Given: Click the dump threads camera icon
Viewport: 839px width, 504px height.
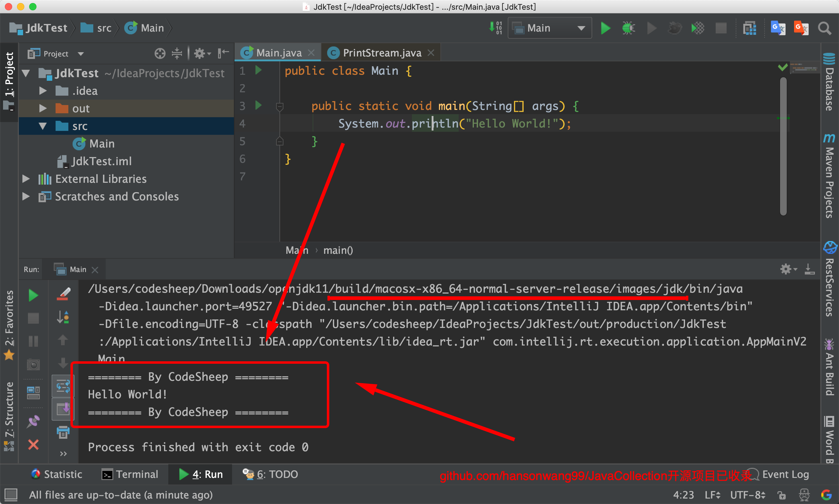Looking at the screenshot, I should (x=33, y=365).
